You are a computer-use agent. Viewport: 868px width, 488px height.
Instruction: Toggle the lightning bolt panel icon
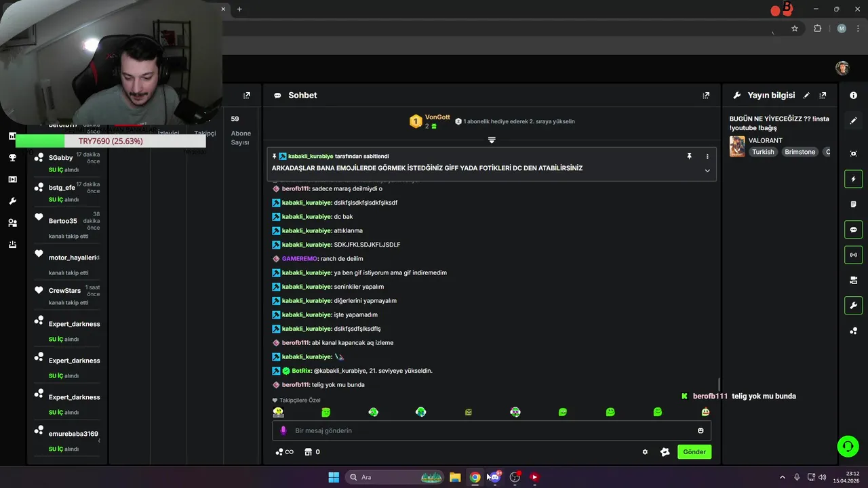click(x=853, y=179)
